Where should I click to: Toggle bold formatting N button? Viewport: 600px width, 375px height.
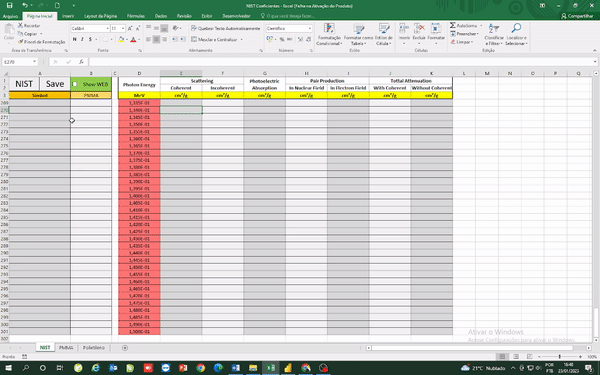point(75,39)
